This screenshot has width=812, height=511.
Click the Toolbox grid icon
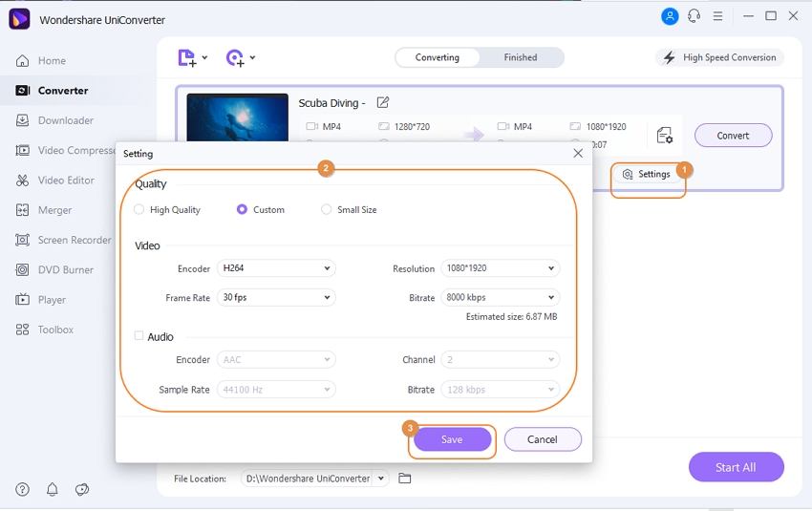pyautogui.click(x=22, y=330)
